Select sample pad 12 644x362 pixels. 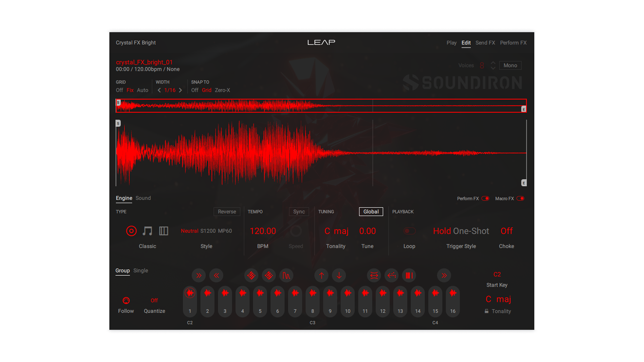(x=383, y=302)
